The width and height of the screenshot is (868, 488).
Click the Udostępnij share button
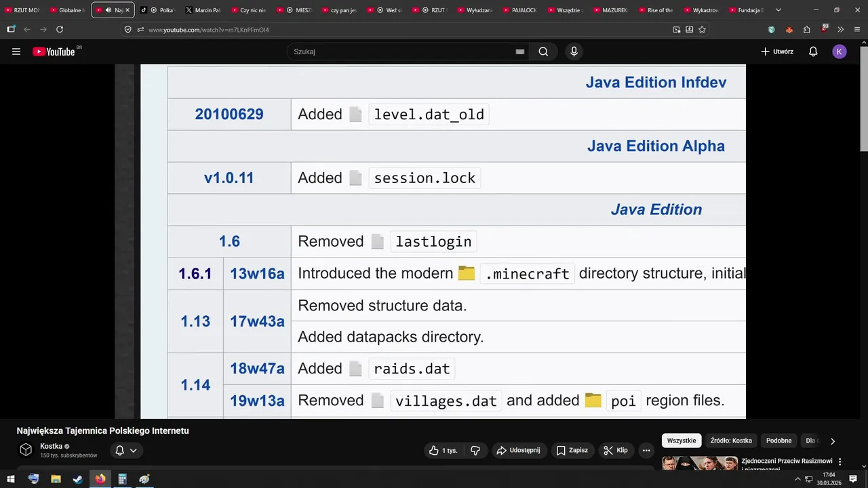pyautogui.click(x=518, y=450)
